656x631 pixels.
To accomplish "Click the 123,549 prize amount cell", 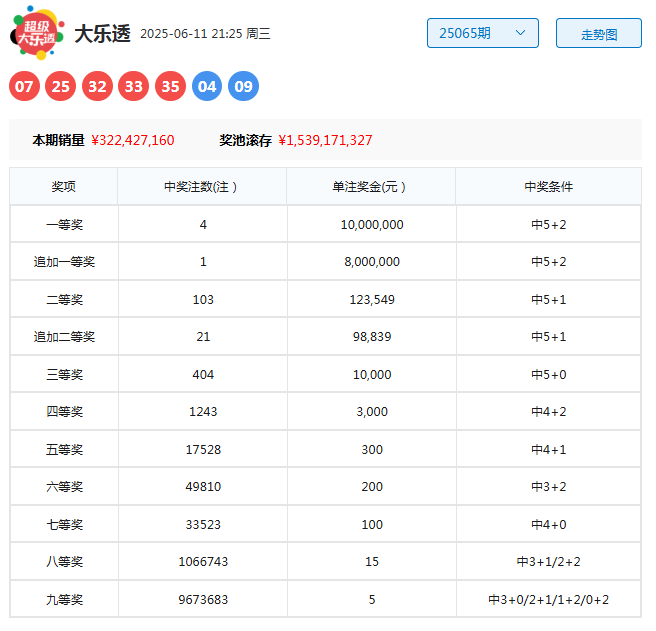I will pyautogui.click(x=372, y=299).
